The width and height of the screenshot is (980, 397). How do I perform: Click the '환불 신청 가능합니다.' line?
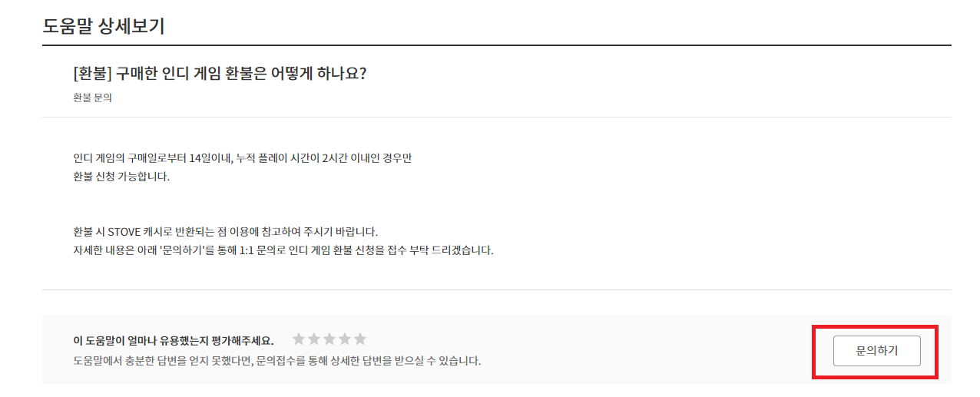tap(121, 177)
